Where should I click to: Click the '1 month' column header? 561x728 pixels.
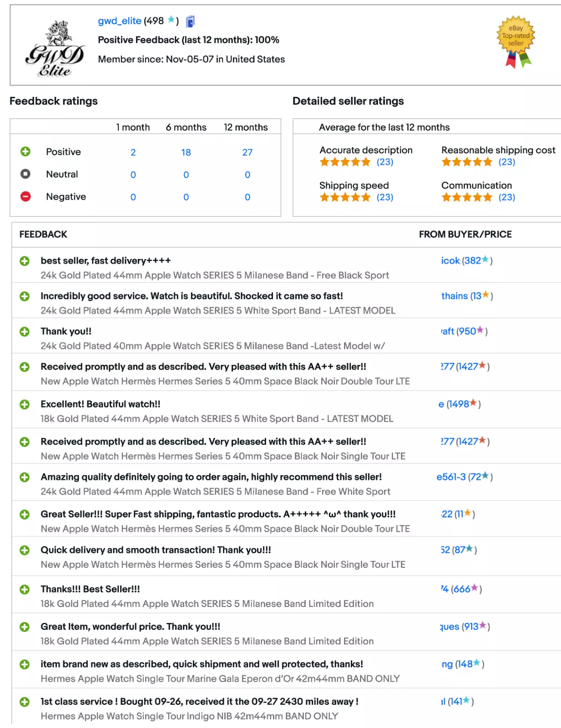pyautogui.click(x=133, y=127)
